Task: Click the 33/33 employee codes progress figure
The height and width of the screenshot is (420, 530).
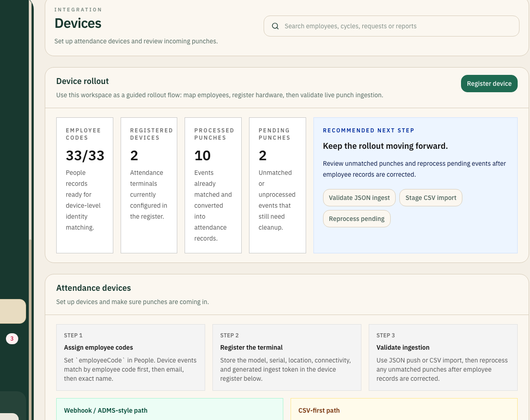Action: pyautogui.click(x=85, y=155)
